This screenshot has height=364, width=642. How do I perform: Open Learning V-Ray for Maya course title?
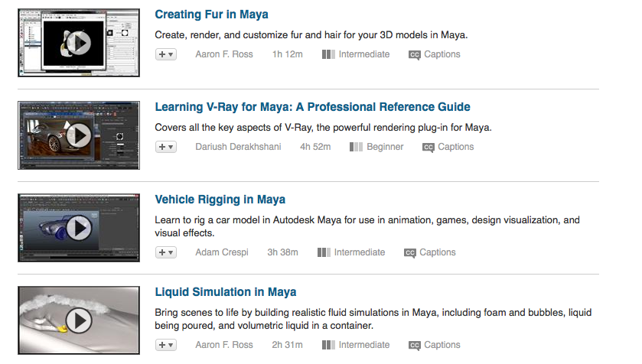[312, 107]
